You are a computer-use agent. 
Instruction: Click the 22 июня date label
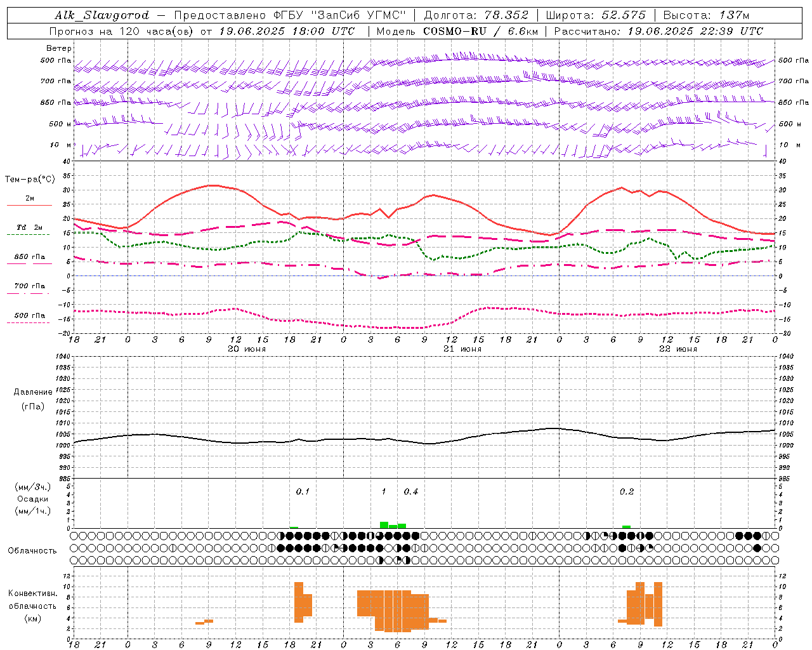pos(678,348)
